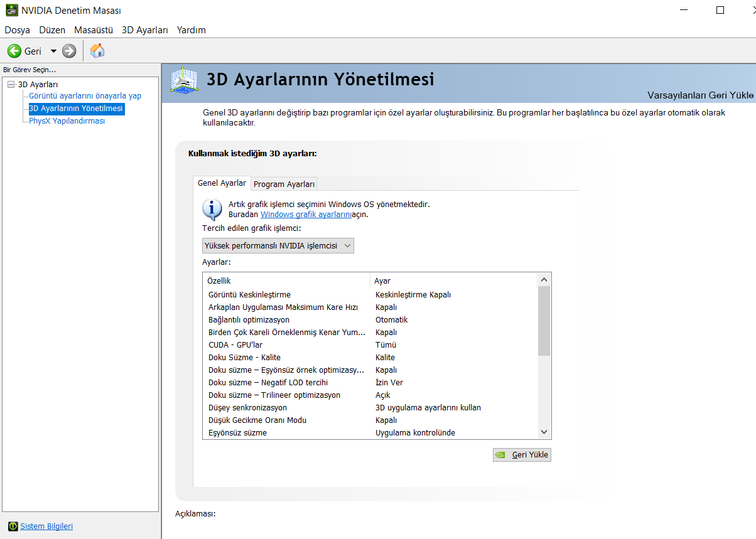Open the Düzen menu
The height and width of the screenshot is (539, 756).
(52, 29)
